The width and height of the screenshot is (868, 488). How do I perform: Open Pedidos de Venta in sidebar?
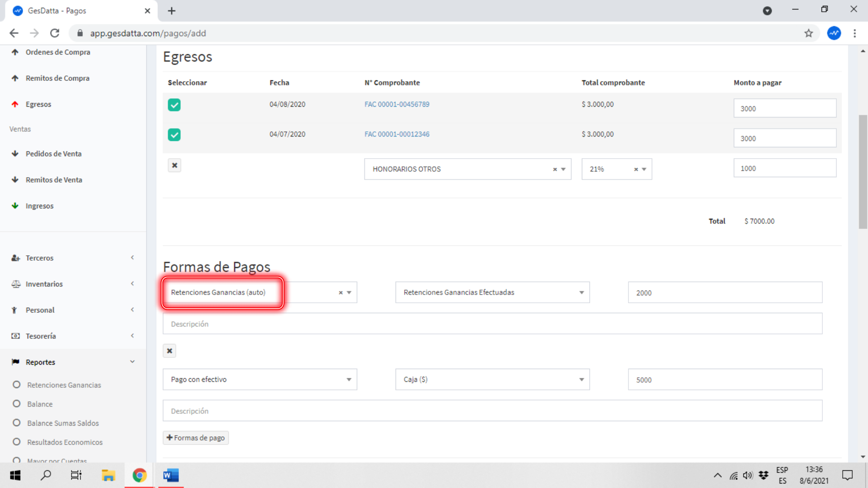point(53,154)
